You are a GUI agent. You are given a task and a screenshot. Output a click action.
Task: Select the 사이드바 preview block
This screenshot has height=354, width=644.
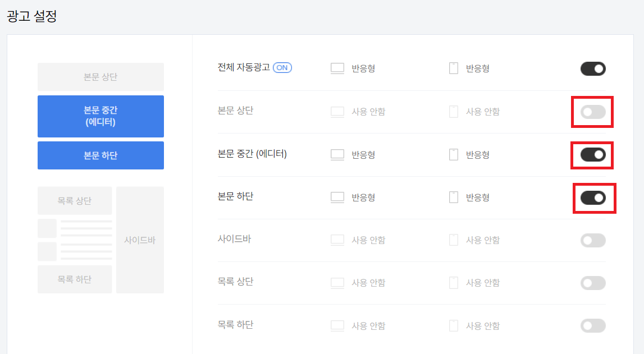[140, 240]
